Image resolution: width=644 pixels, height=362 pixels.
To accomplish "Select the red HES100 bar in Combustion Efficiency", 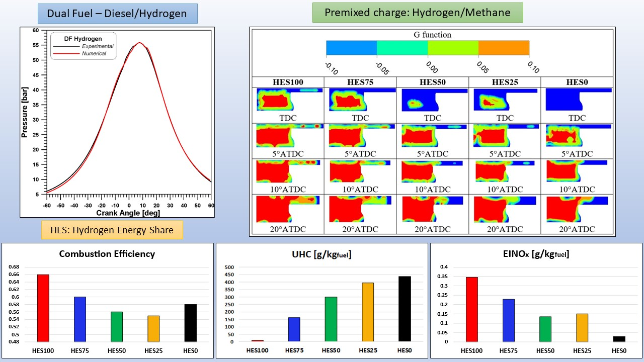I will tap(43, 308).
